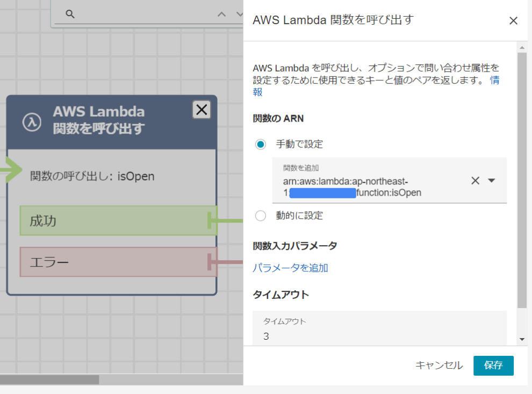Click the canvas horizontal scrollbar thumb
Image resolution: width=532 pixels, height=394 pixels.
49,379
